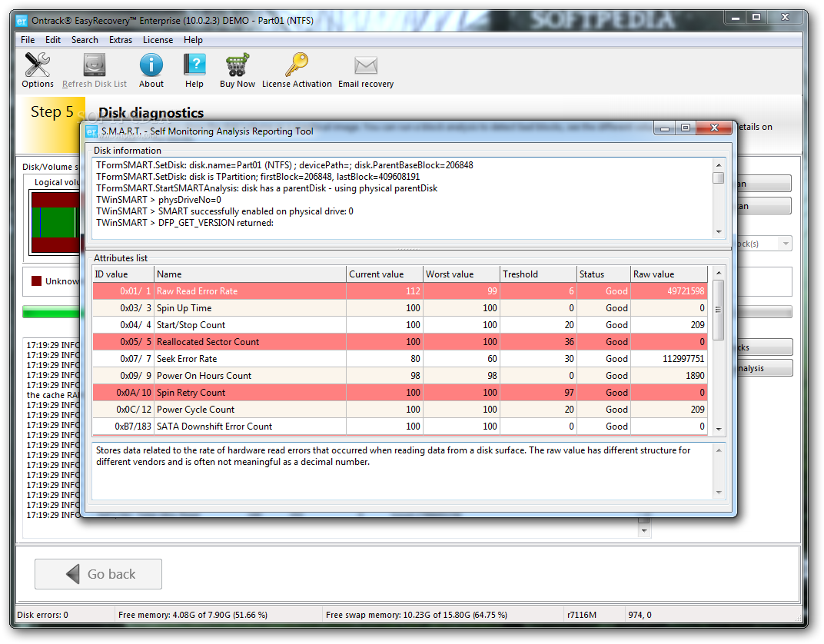Click the Go back button

(98, 573)
